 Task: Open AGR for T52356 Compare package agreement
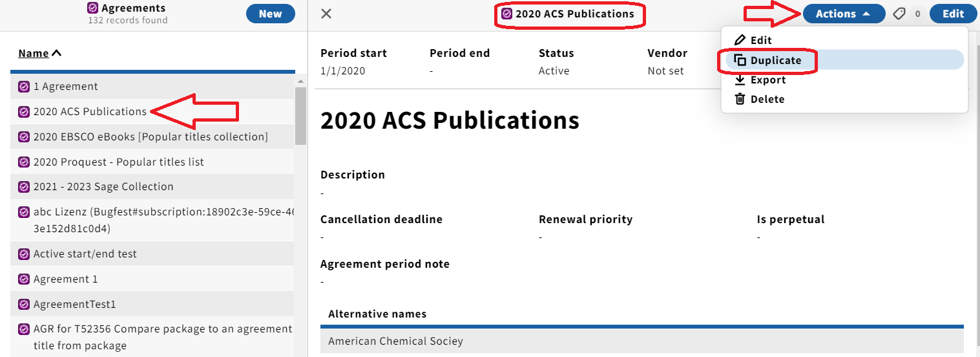152,338
